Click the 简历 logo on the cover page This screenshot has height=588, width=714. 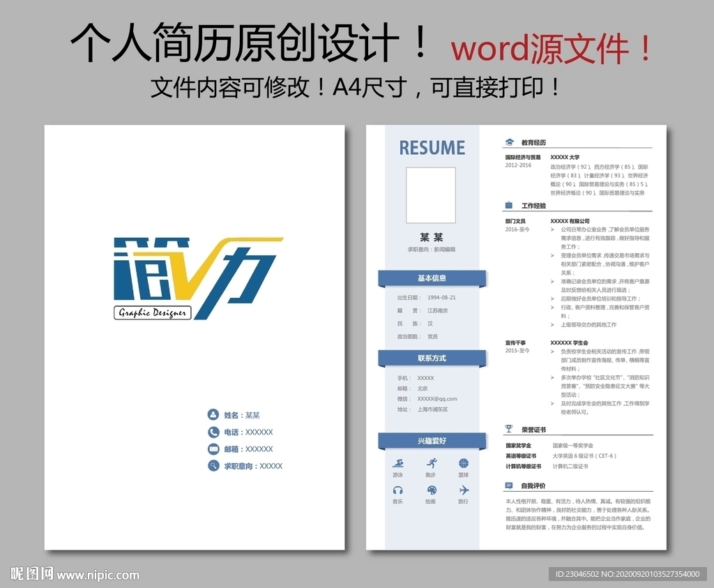pos(198,278)
